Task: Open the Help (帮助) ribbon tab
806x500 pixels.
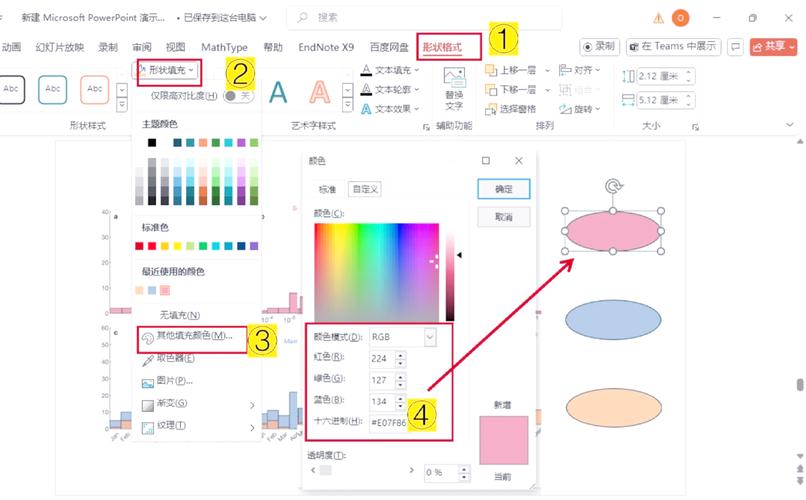Action: pyautogui.click(x=273, y=47)
